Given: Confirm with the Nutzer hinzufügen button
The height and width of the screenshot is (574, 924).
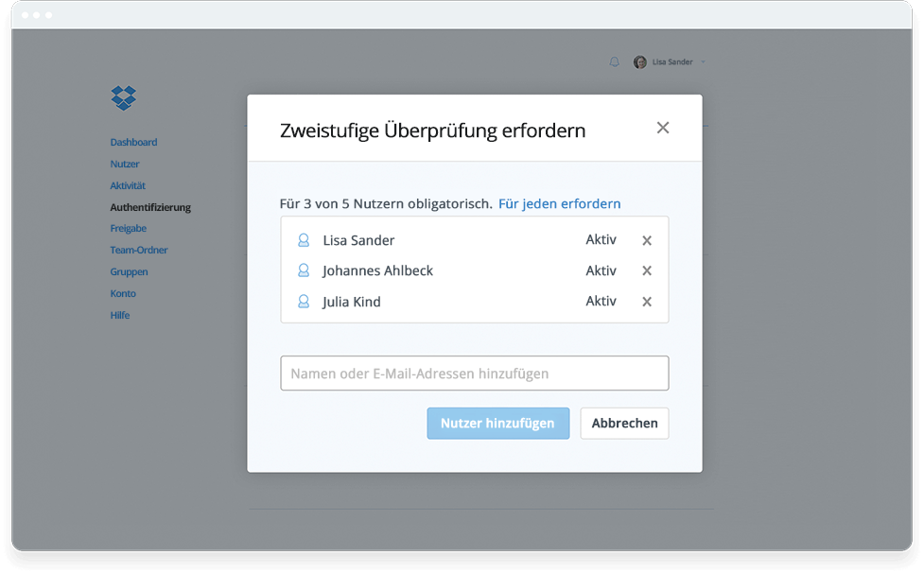Looking at the screenshot, I should [497, 423].
